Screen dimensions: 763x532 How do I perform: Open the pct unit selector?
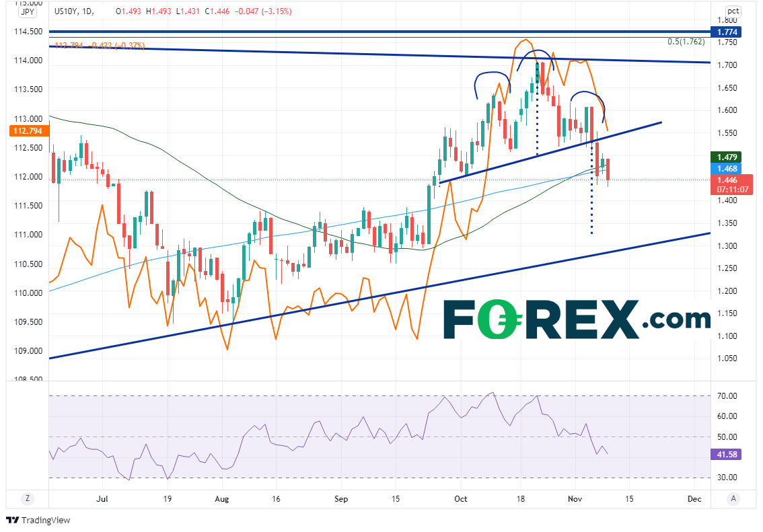pos(733,12)
